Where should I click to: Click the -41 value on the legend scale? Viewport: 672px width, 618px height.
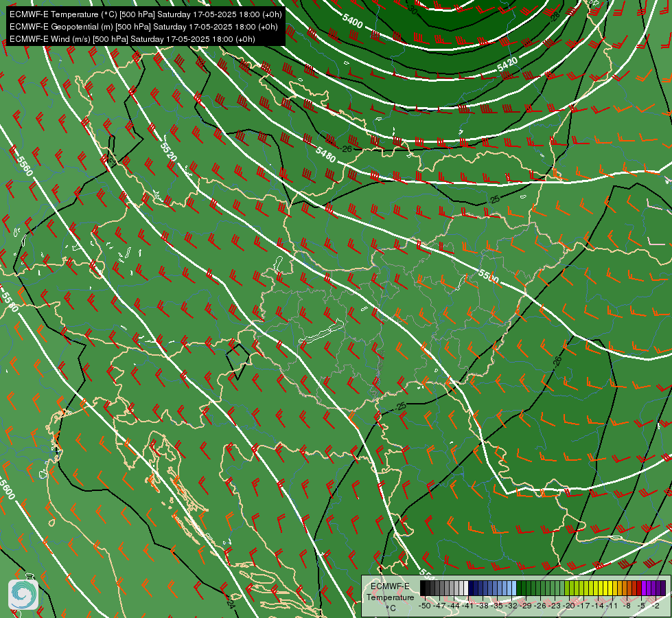(x=468, y=606)
